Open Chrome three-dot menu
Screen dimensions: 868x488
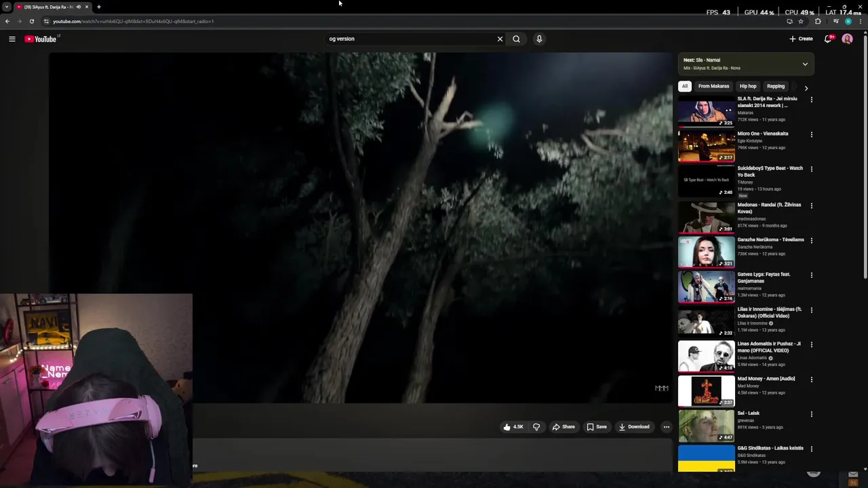click(x=861, y=21)
